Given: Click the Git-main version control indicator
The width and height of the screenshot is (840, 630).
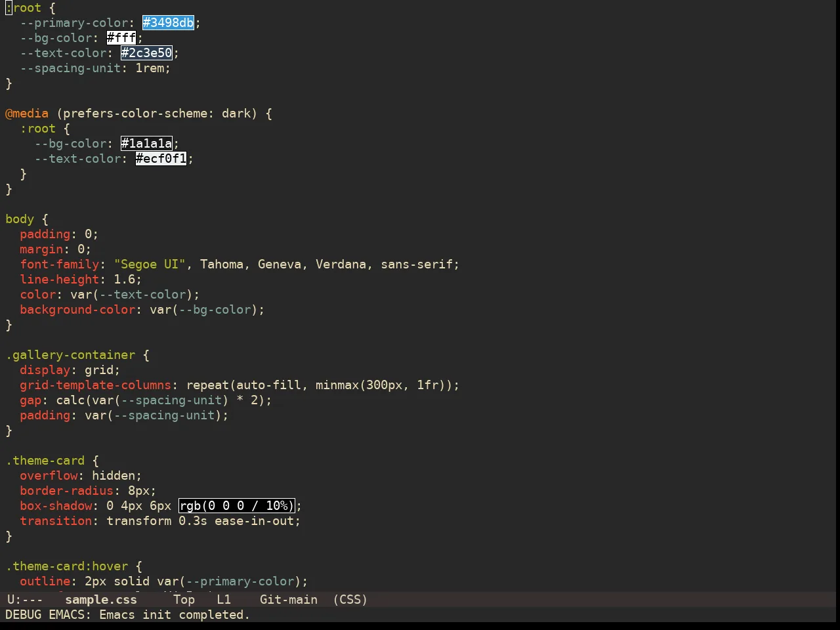Looking at the screenshot, I should tap(289, 600).
